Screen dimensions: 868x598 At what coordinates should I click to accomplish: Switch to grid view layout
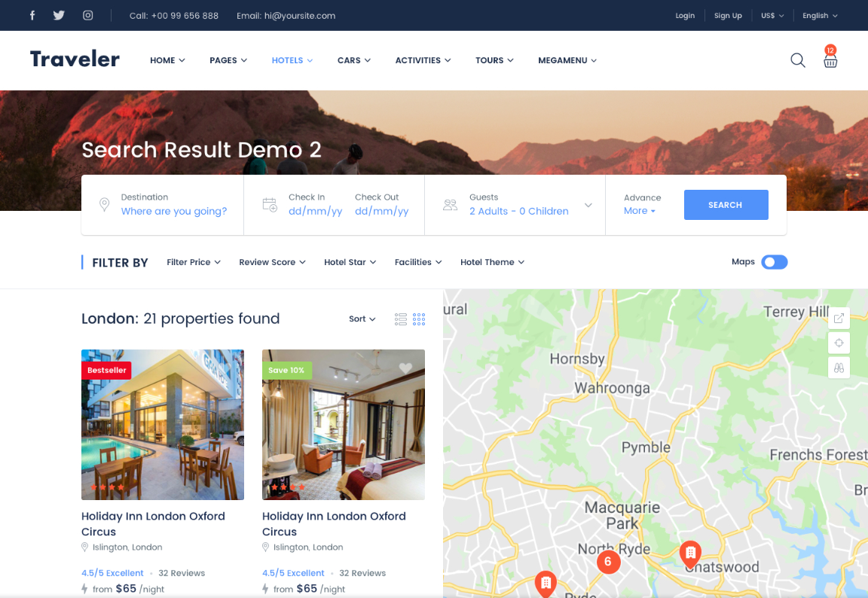click(419, 319)
